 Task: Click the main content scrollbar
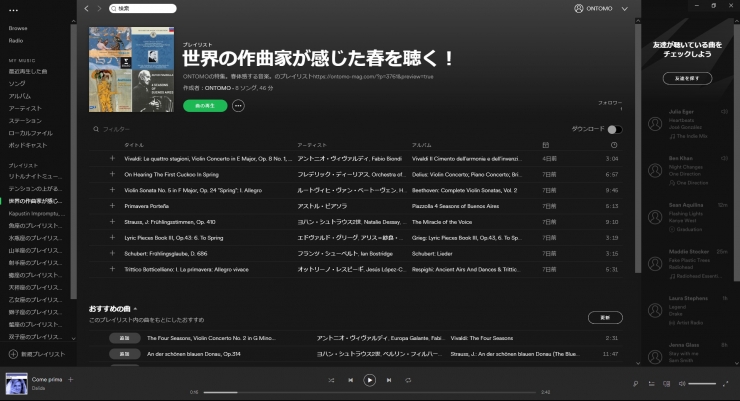click(x=638, y=148)
